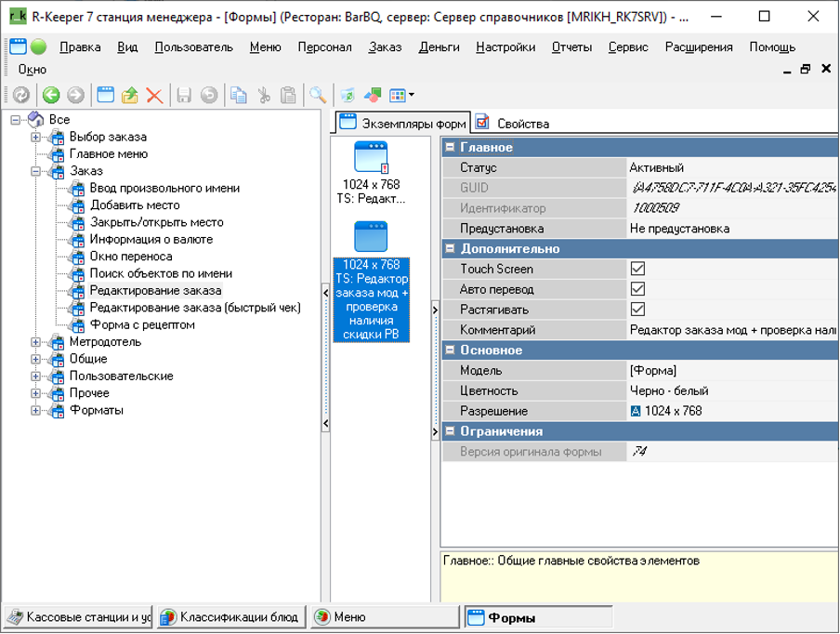Select Ввод произвольного имени tree item
The image size is (840, 634).
(x=164, y=188)
